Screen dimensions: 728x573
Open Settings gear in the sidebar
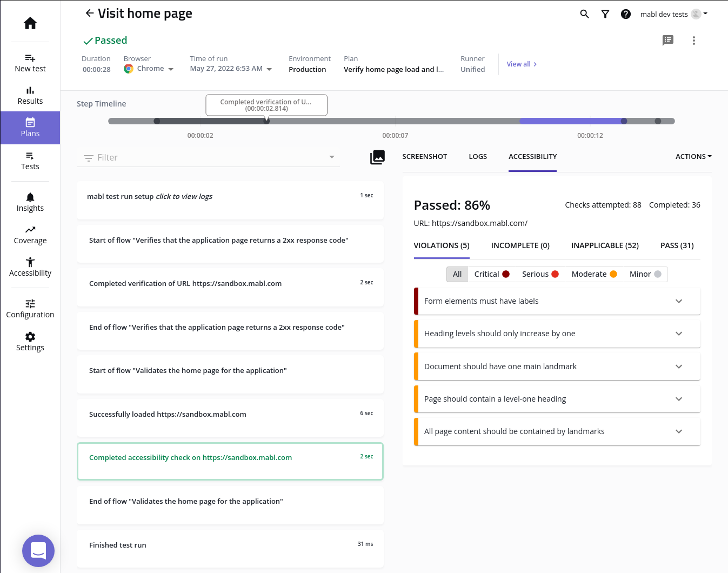pyautogui.click(x=30, y=342)
